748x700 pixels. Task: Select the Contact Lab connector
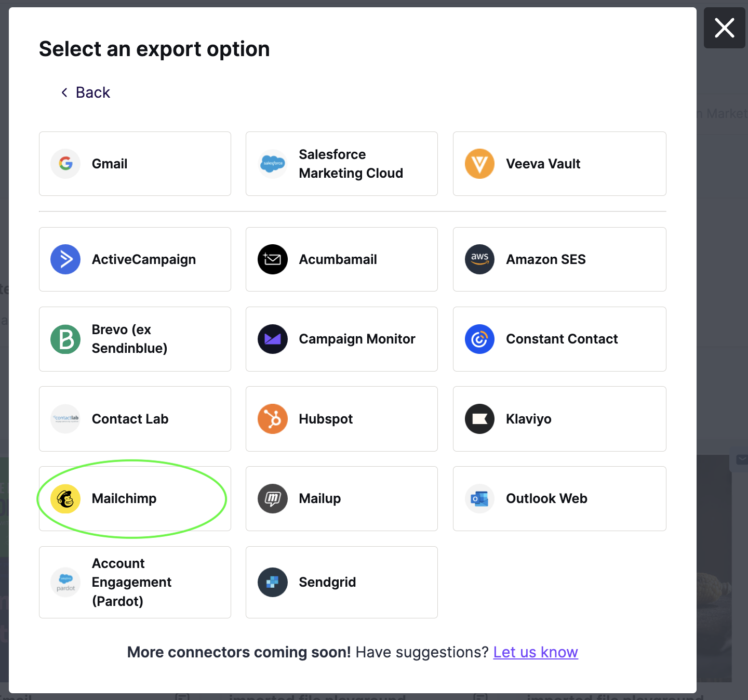[135, 419]
